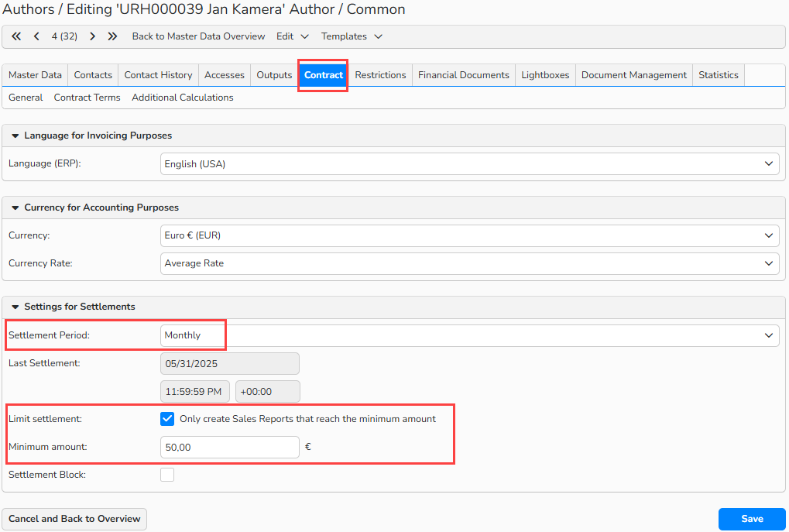Open the Settlement Period dropdown
Screen dimensions: 789x532
tap(469, 335)
